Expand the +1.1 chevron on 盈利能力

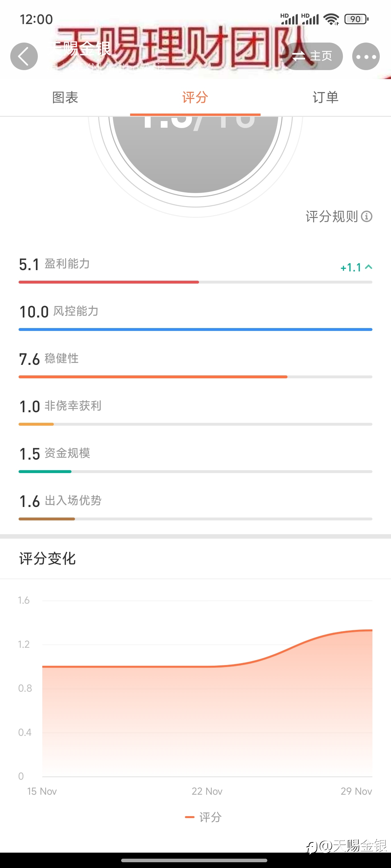click(x=368, y=267)
